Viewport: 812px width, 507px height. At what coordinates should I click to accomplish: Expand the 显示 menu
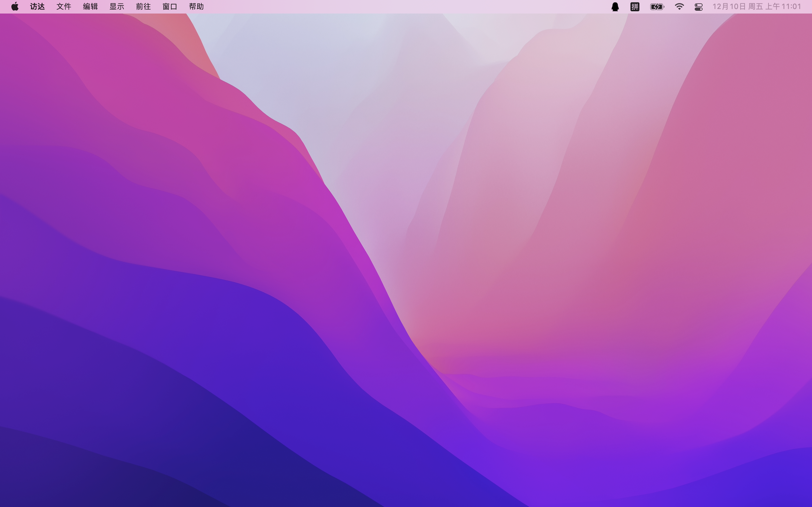coord(117,7)
